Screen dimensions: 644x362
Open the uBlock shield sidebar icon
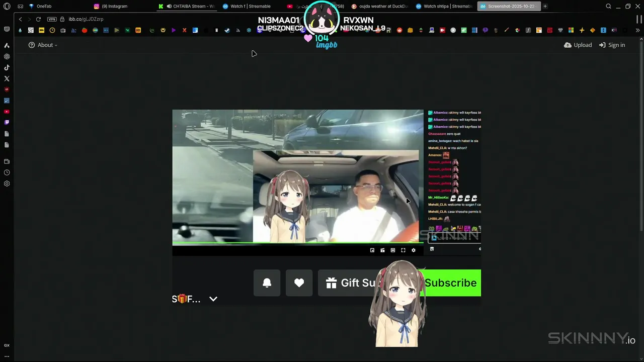7,89
